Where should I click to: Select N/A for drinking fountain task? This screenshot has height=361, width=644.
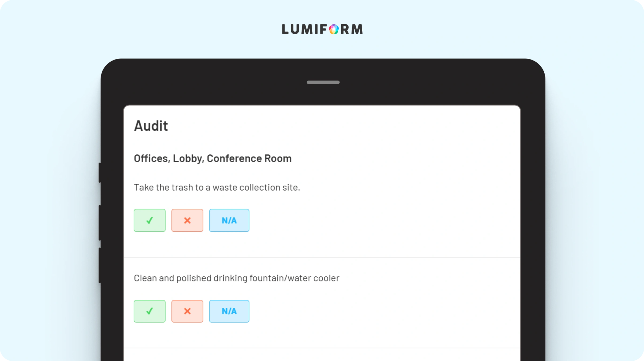tap(229, 311)
